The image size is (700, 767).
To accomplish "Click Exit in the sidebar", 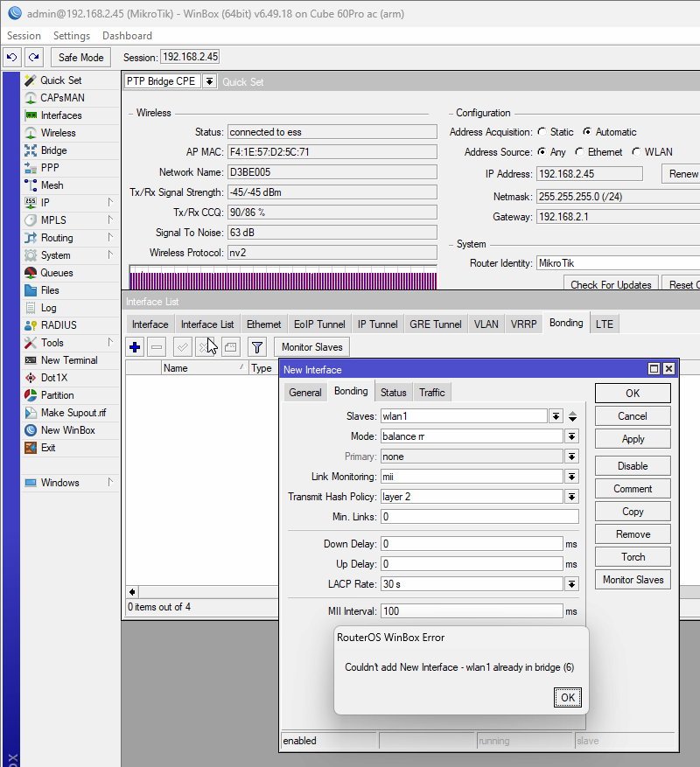I will pos(48,448).
